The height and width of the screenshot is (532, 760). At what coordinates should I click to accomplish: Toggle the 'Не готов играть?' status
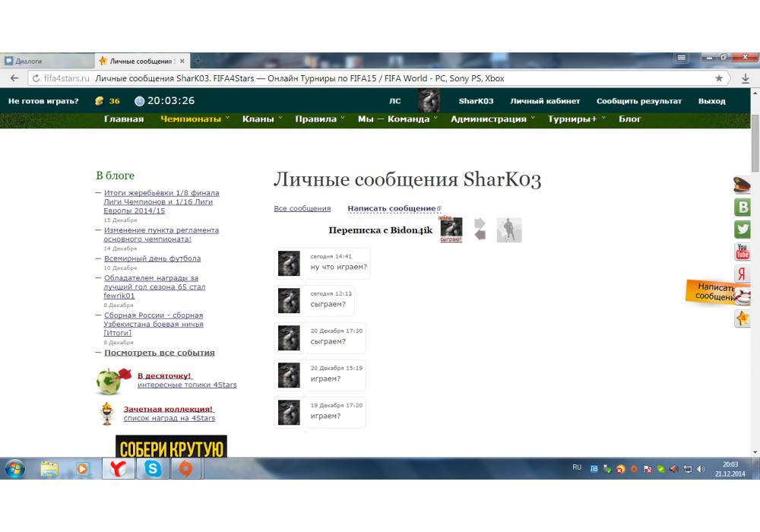pos(43,101)
